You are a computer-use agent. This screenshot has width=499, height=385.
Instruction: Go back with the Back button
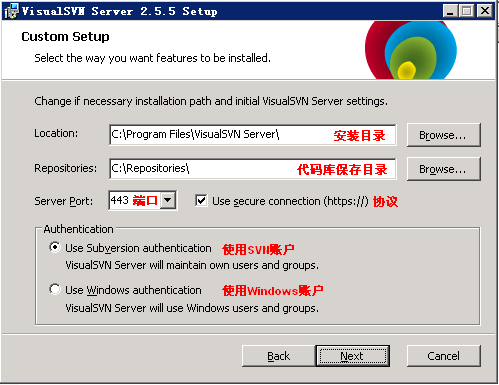point(279,356)
